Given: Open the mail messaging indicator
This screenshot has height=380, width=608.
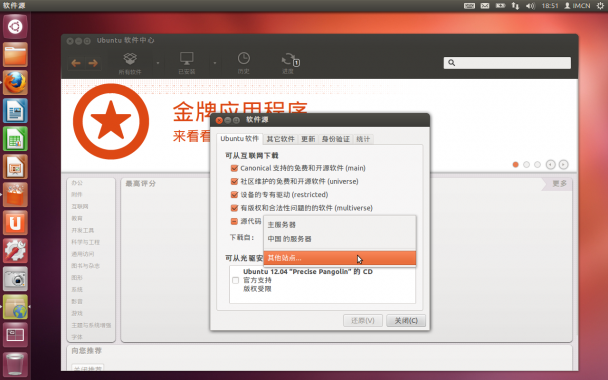Looking at the screenshot, I should (x=485, y=6).
